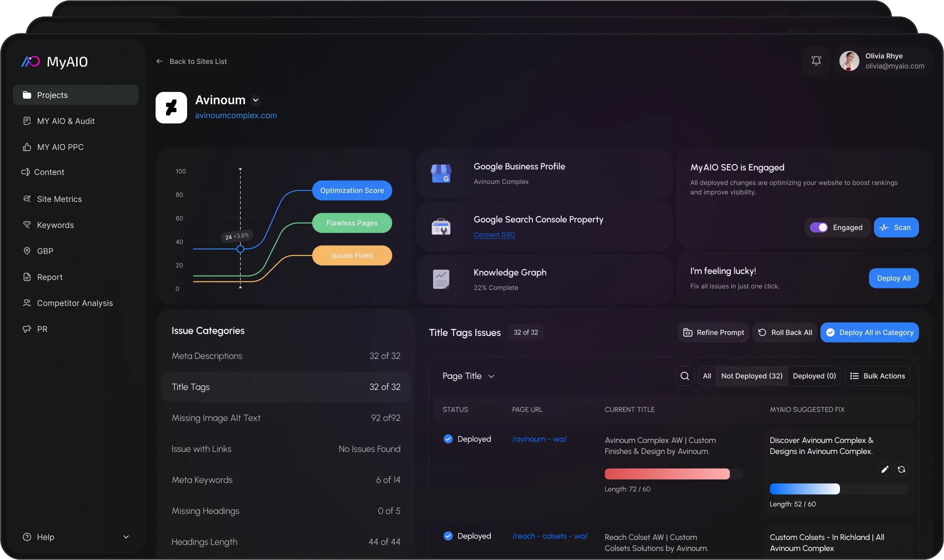944x560 pixels.
Task: Click the MyAIO logo icon
Action: [x=30, y=61]
